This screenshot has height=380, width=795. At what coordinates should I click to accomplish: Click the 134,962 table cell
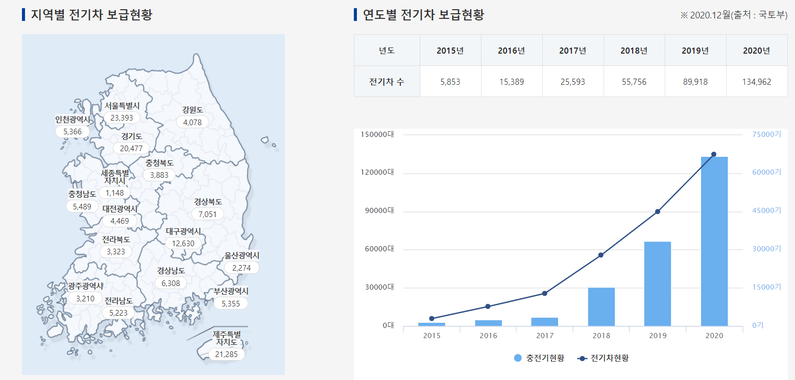point(756,81)
